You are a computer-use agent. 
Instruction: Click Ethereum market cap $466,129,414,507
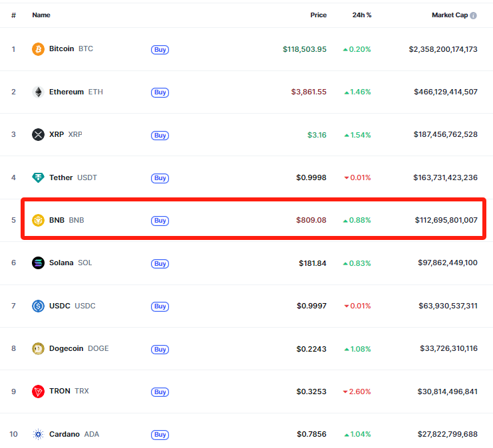pyautogui.click(x=446, y=92)
